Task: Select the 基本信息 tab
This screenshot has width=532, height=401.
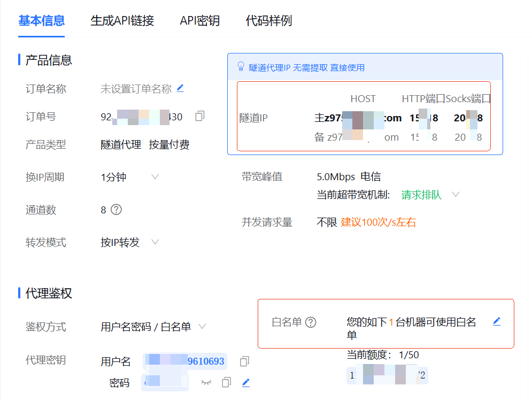Action: (42, 21)
